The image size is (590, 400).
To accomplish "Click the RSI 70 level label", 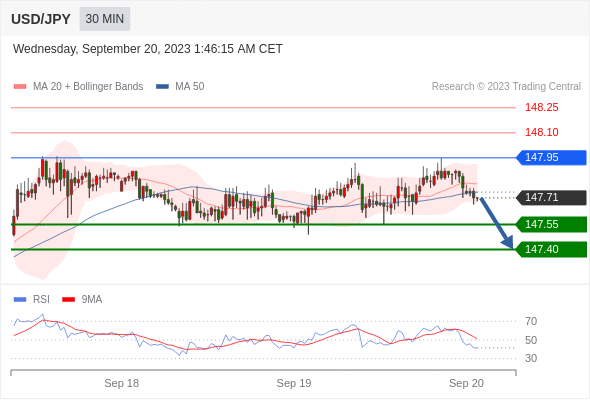I will (x=531, y=321).
